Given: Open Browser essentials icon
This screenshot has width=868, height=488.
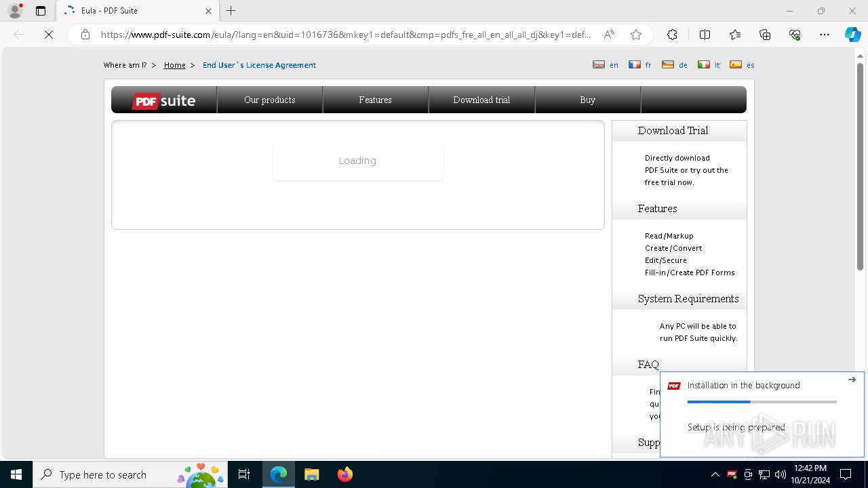Looking at the screenshot, I should click(x=795, y=35).
